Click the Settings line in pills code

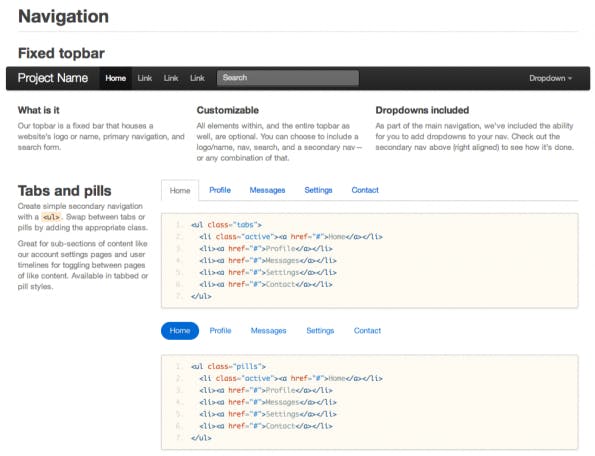pos(268,414)
